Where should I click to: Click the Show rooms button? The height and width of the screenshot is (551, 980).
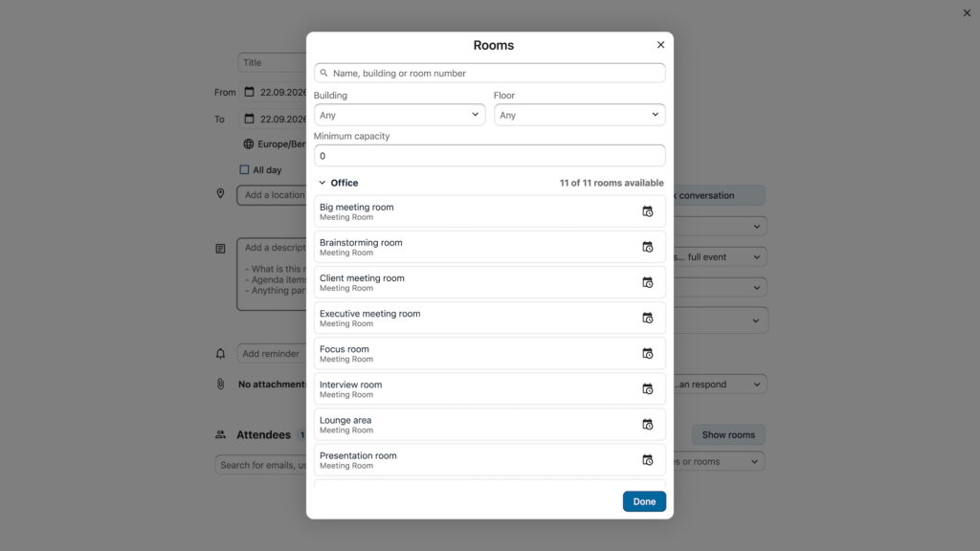point(728,435)
